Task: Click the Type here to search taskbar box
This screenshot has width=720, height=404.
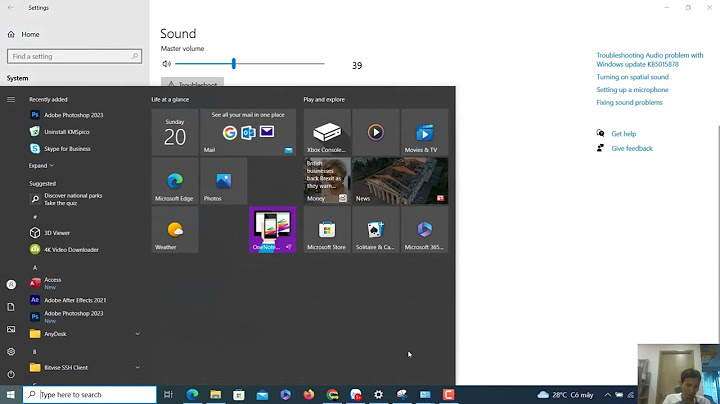Action: (90, 394)
